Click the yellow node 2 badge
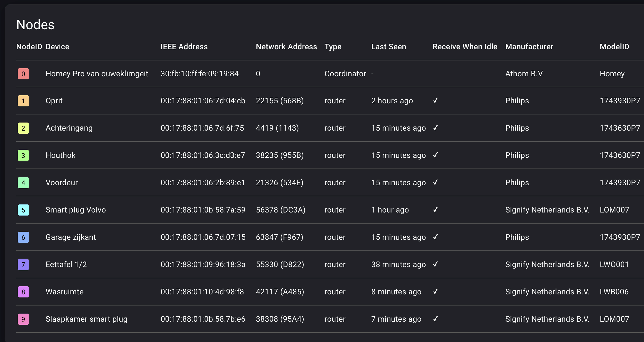The height and width of the screenshot is (342, 644). pyautogui.click(x=23, y=128)
